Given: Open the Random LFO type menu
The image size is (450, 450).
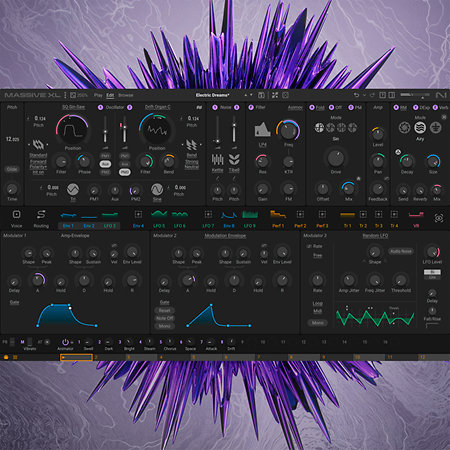Looking at the screenshot, I should click(375, 236).
